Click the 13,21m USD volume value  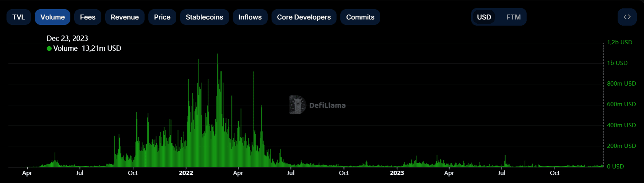click(x=101, y=49)
